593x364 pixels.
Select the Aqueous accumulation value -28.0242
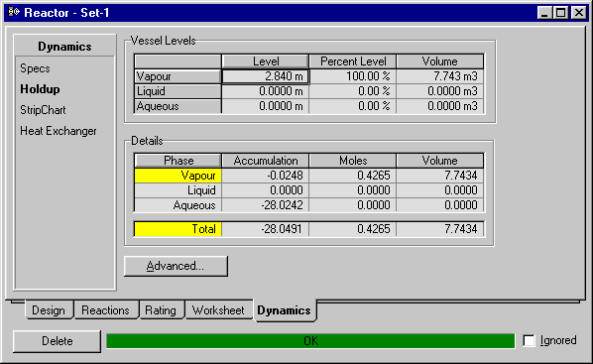[x=266, y=205]
